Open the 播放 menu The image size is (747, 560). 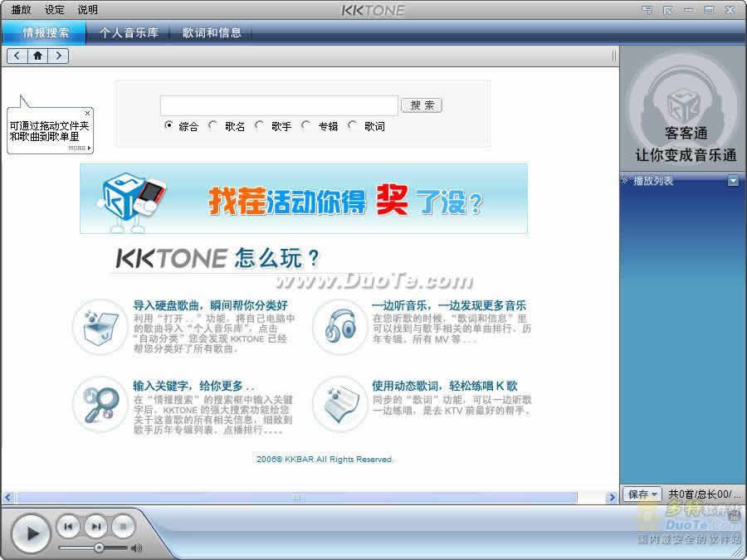(21, 9)
